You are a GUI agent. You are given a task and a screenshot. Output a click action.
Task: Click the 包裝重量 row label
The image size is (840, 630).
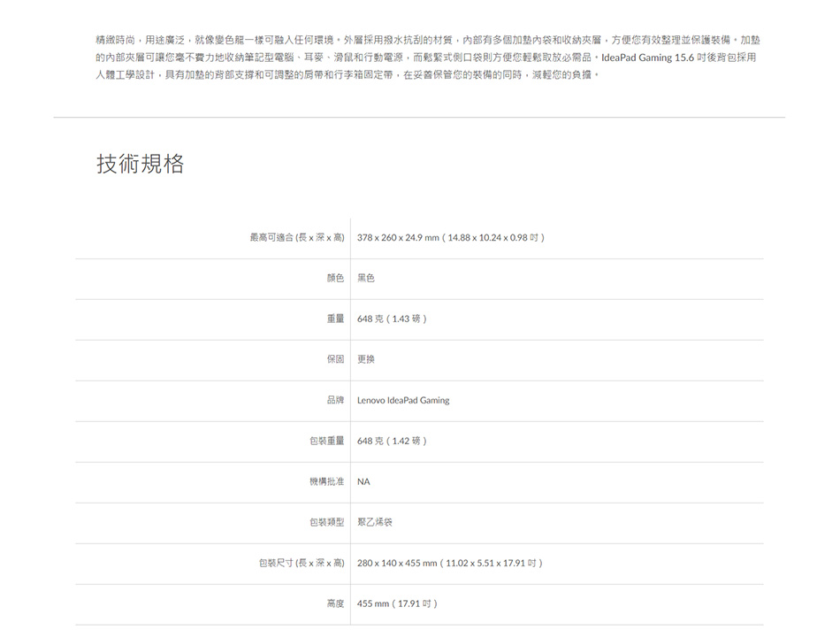pyautogui.click(x=326, y=442)
